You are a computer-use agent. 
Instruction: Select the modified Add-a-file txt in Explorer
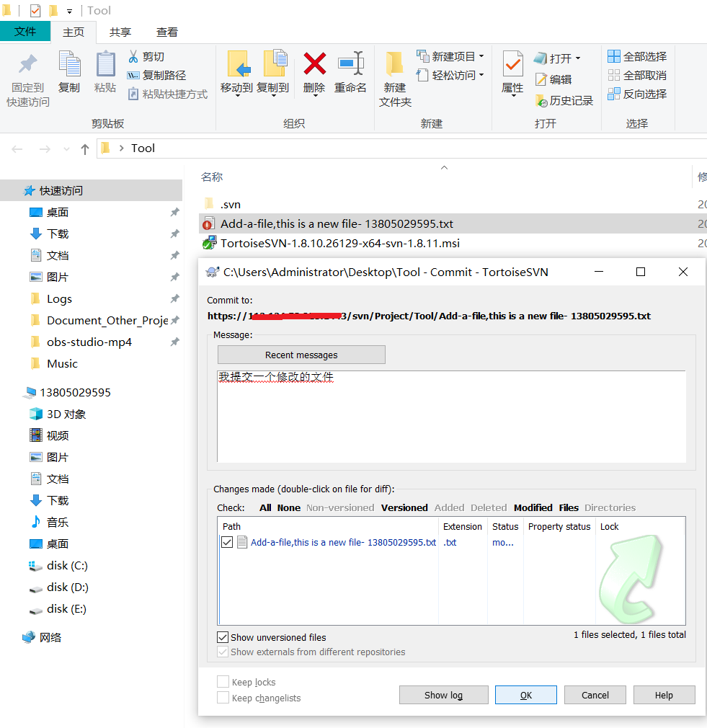337,223
